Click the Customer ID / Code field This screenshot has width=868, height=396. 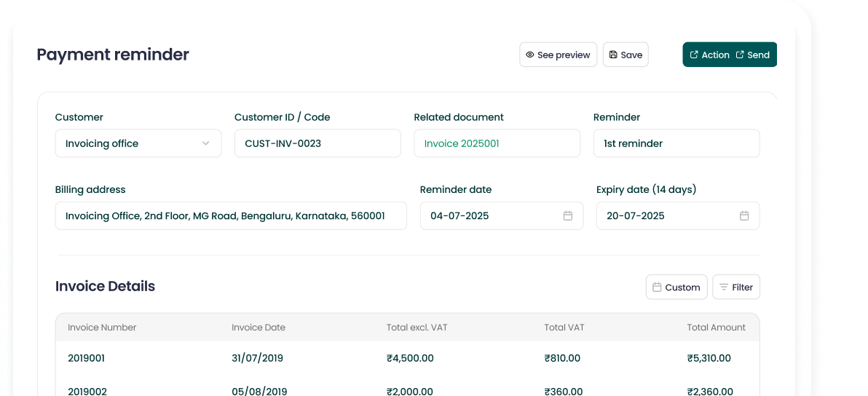point(317,143)
